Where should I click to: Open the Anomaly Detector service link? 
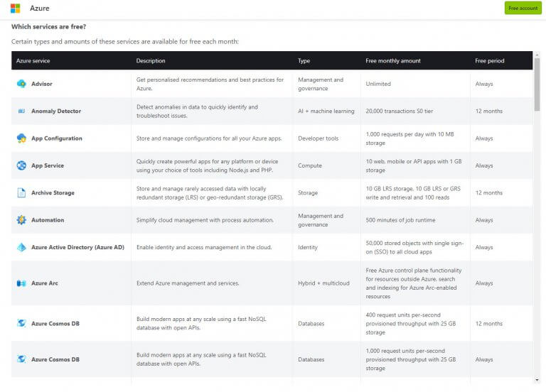click(56, 111)
